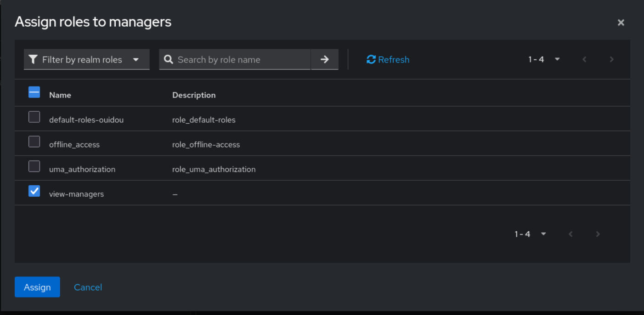The image size is (644, 315).
Task: Click next page arrow in bottom pagination
Action: tap(598, 234)
